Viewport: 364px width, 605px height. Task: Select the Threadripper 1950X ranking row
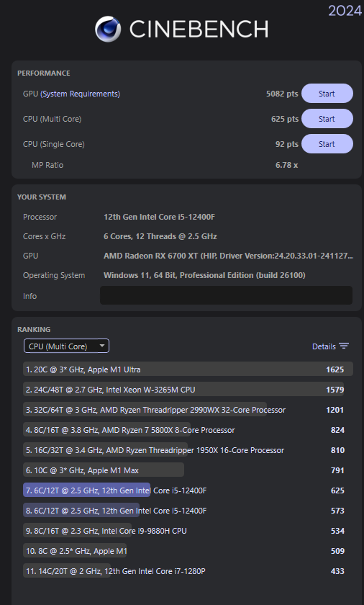188,450
